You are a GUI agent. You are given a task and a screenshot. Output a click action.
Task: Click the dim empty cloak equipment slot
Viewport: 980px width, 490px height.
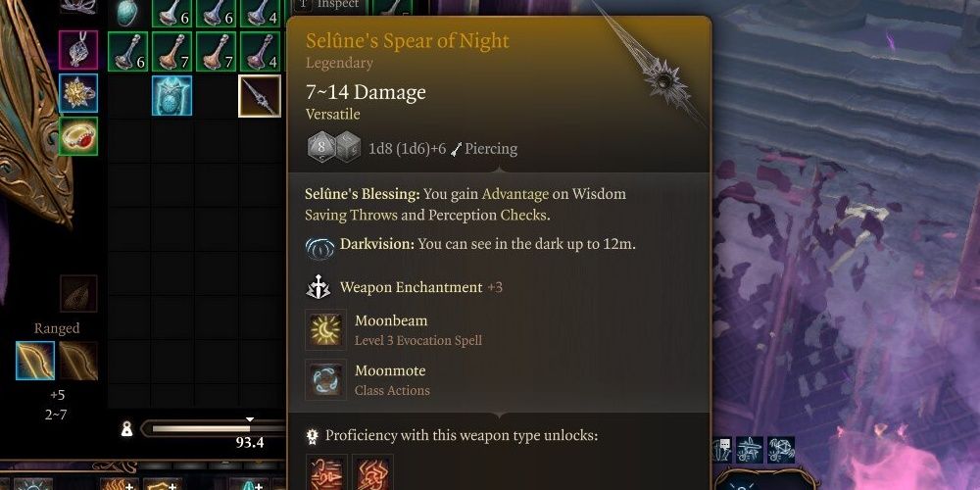78,294
